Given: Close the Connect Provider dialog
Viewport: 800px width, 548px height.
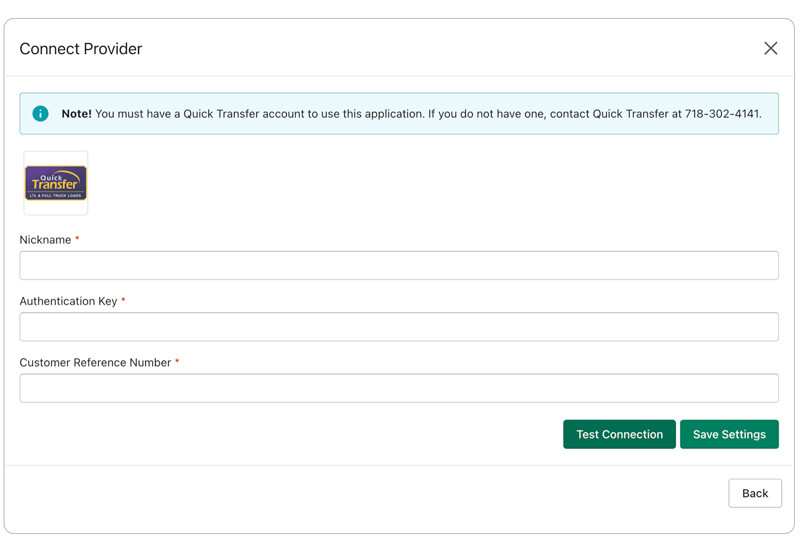Looking at the screenshot, I should click(770, 48).
